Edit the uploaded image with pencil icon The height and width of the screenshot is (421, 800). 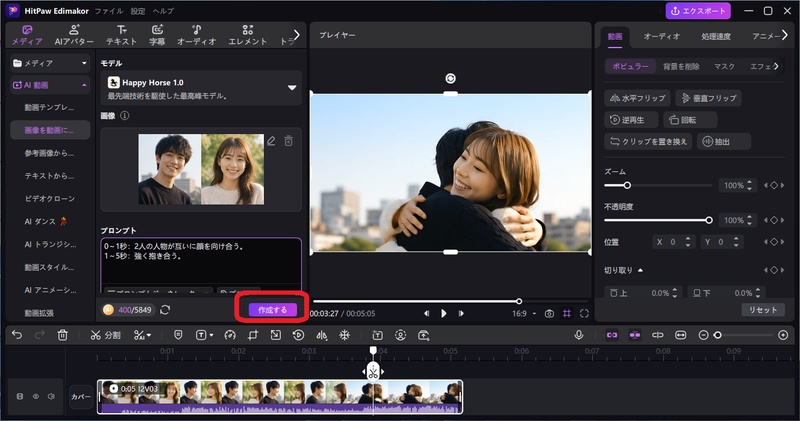(x=271, y=141)
